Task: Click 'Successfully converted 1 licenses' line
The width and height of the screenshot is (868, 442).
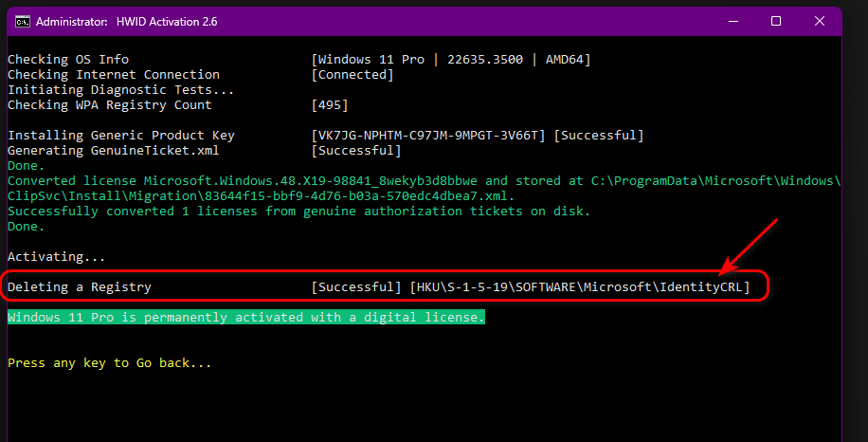Action: coord(298,211)
